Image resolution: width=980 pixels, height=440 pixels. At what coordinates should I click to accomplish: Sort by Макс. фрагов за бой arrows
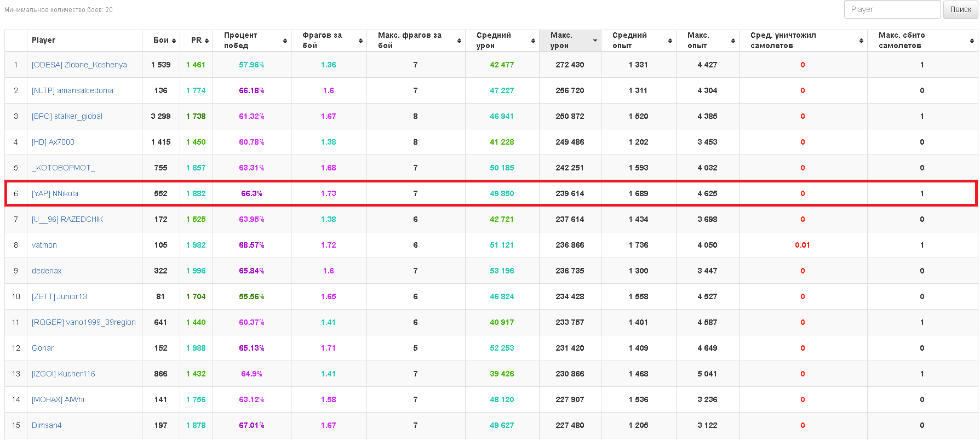(459, 41)
